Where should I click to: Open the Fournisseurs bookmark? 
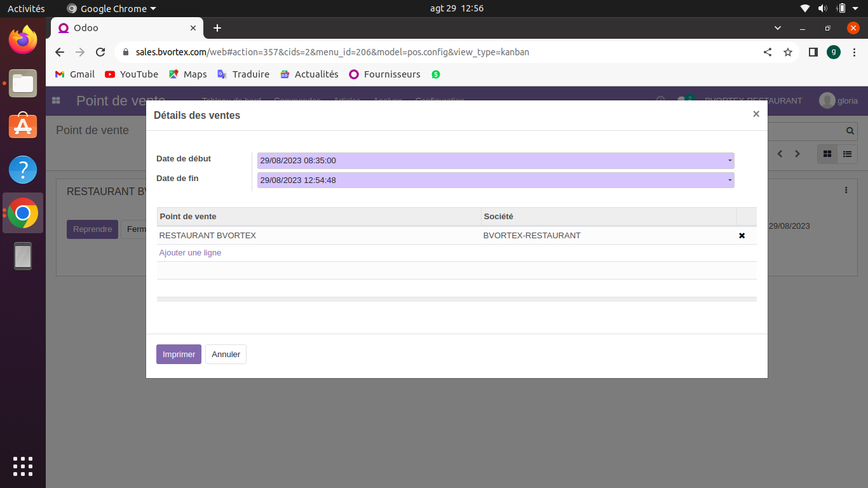click(x=384, y=74)
